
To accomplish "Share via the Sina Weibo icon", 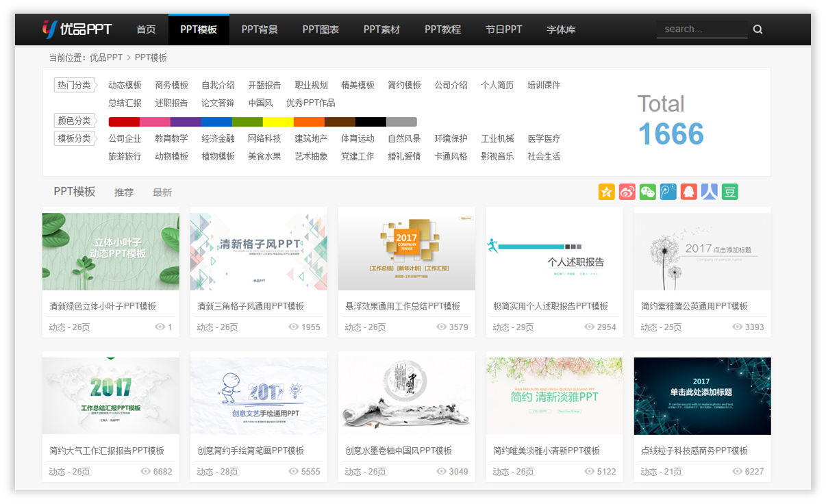I will [x=627, y=192].
